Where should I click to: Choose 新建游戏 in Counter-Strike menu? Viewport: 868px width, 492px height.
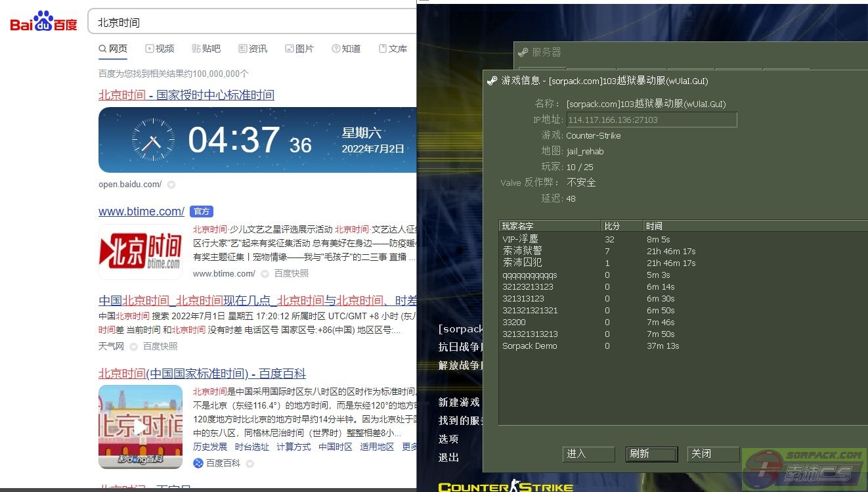(x=459, y=402)
